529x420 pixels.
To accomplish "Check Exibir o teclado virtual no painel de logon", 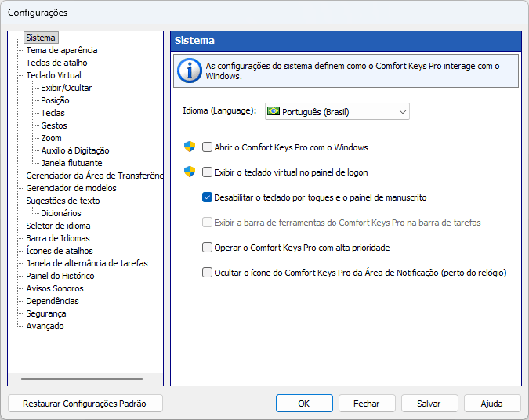I will coord(207,172).
